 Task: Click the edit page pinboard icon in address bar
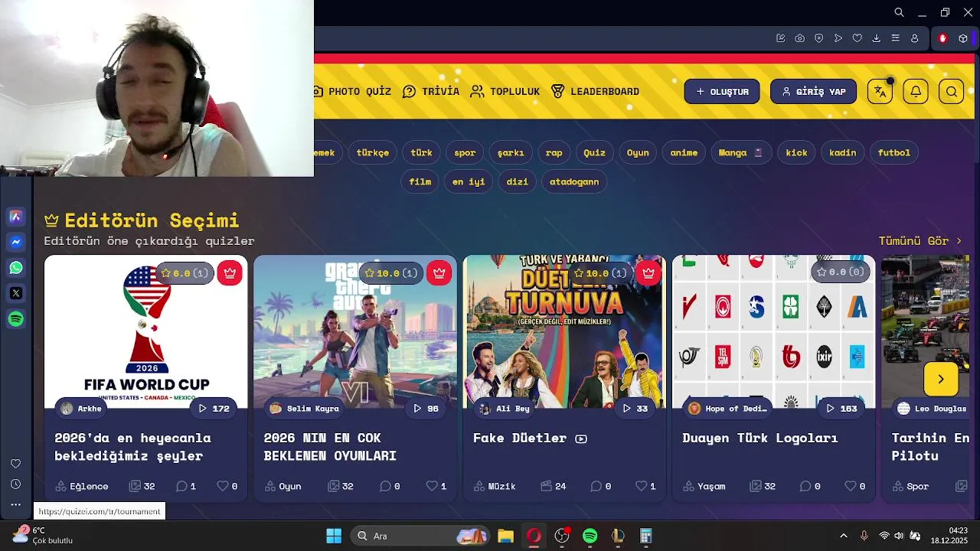click(781, 38)
